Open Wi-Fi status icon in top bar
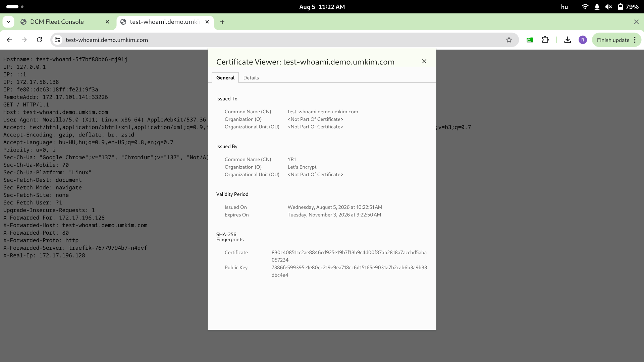The image size is (644, 362). pos(585,7)
